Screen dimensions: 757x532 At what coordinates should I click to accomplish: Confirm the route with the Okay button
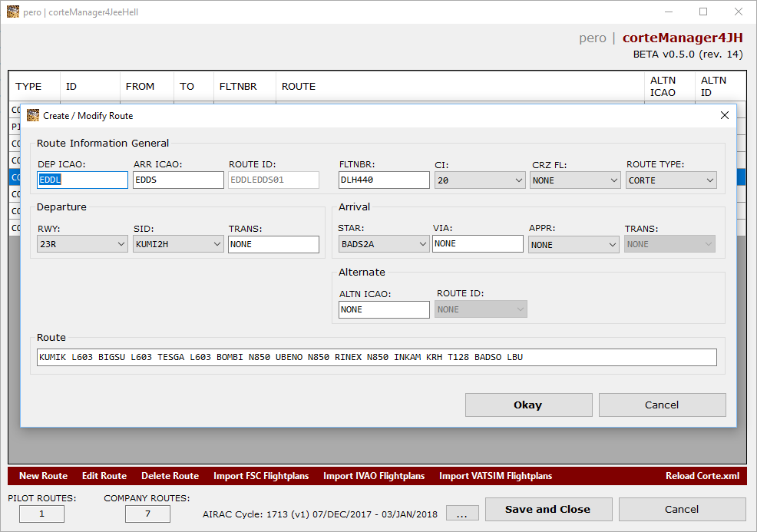(529, 405)
